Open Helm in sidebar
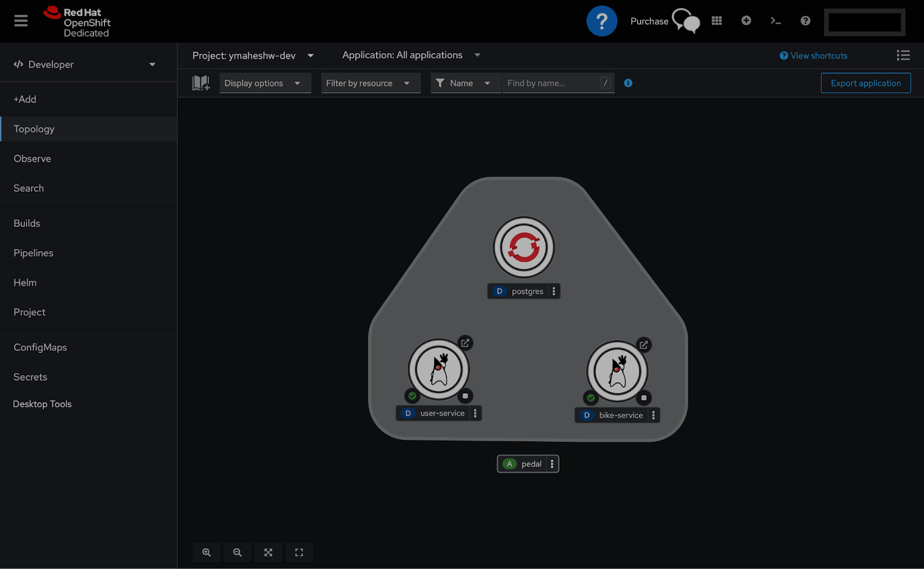This screenshot has height=569, width=924. [88, 282]
